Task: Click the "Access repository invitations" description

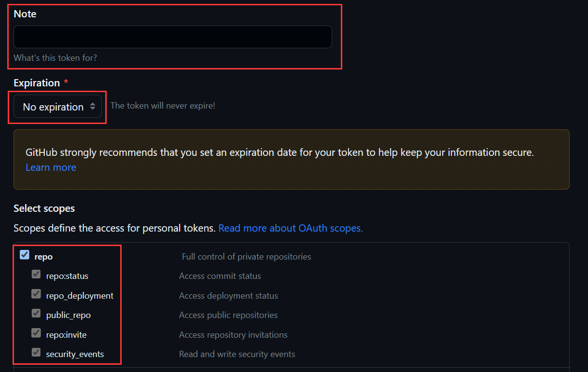Action: 233,335
